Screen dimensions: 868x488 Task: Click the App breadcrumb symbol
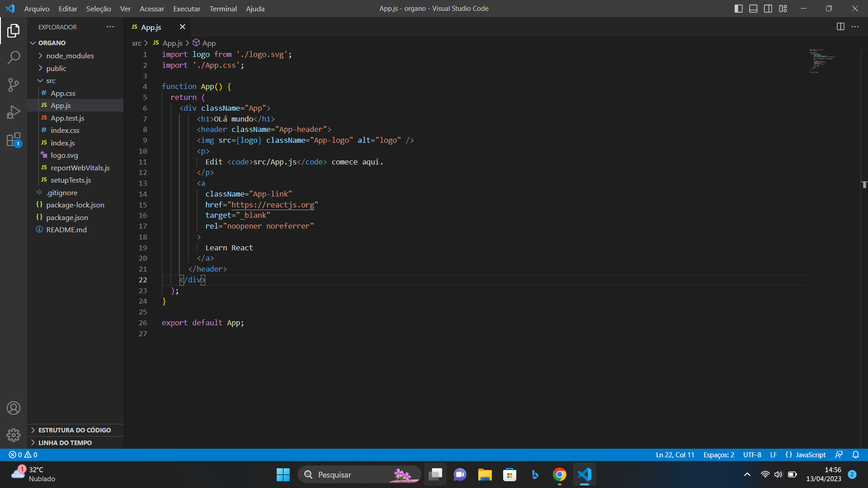pos(204,43)
